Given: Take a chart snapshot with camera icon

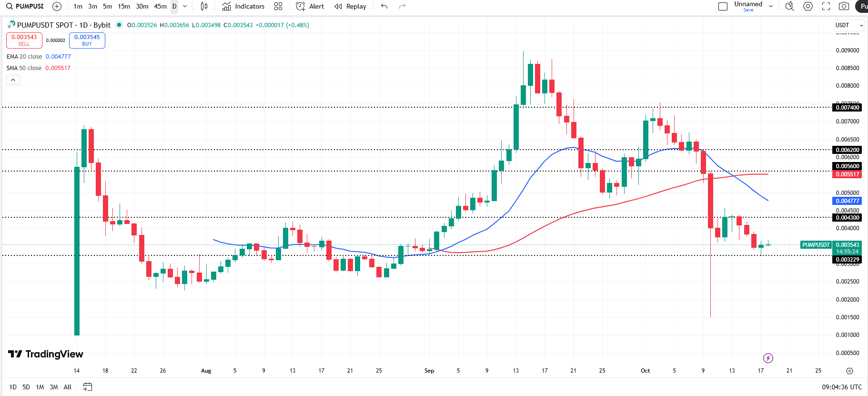Looking at the screenshot, I should [844, 6].
